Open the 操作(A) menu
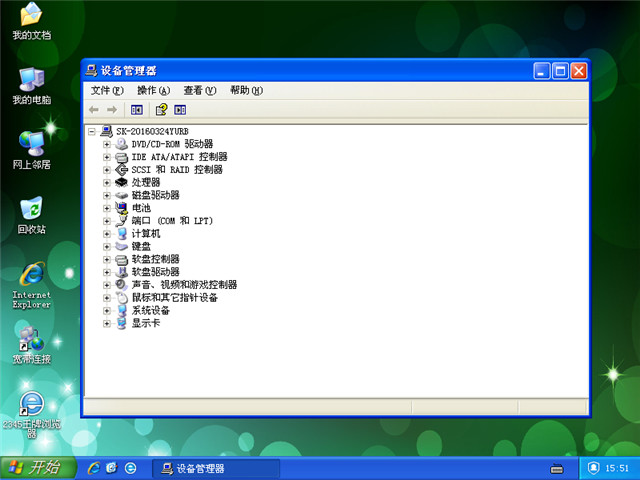This screenshot has height=480, width=640. pos(153,91)
